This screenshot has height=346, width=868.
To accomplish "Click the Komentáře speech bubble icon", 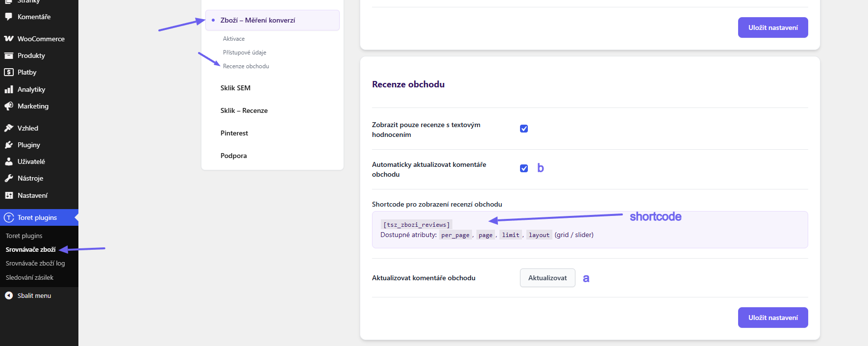I will click(9, 17).
